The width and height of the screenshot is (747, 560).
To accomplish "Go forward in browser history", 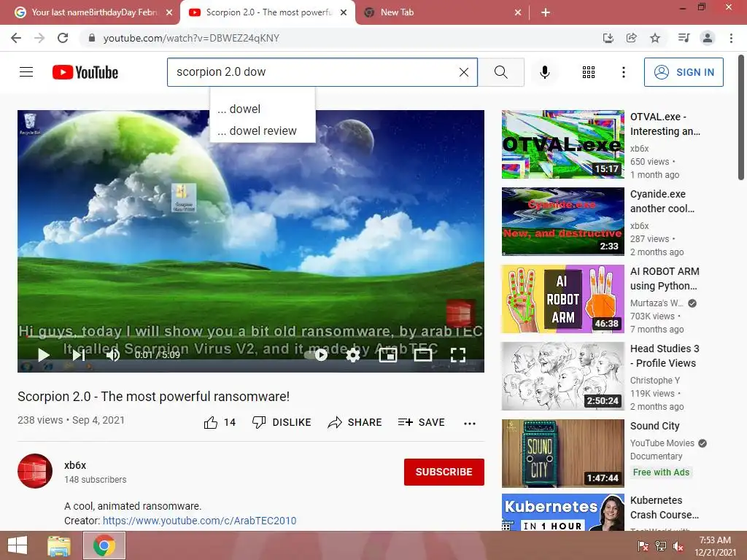I will click(x=39, y=38).
